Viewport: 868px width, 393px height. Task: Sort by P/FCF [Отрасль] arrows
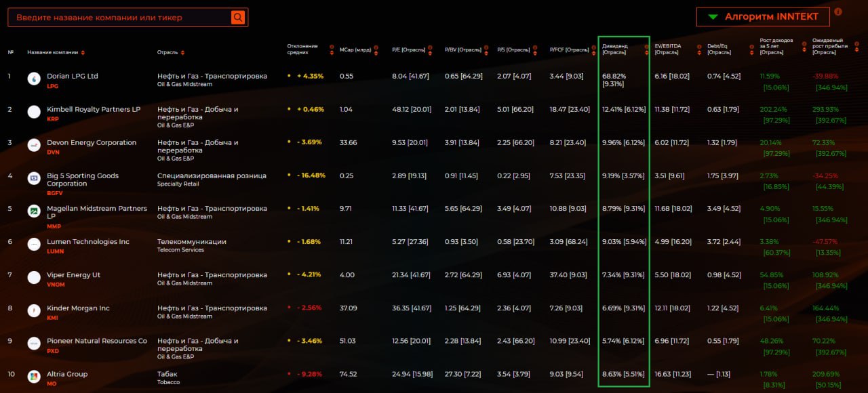(595, 54)
